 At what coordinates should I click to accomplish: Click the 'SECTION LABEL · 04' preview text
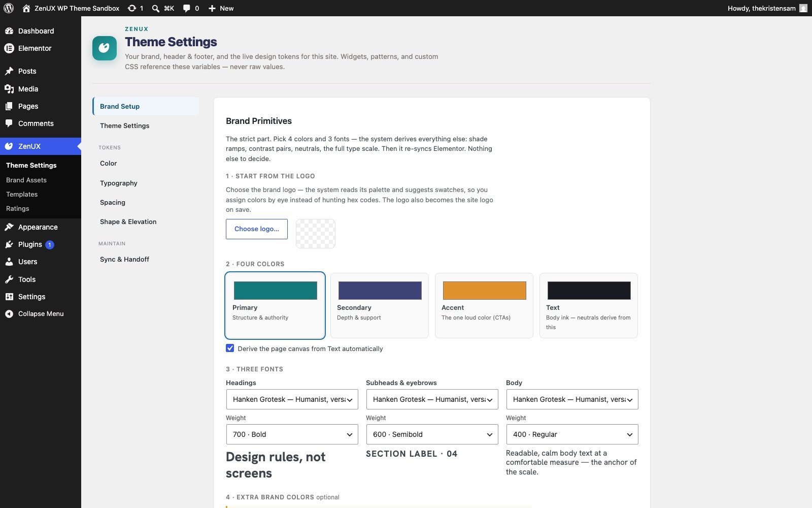click(412, 454)
